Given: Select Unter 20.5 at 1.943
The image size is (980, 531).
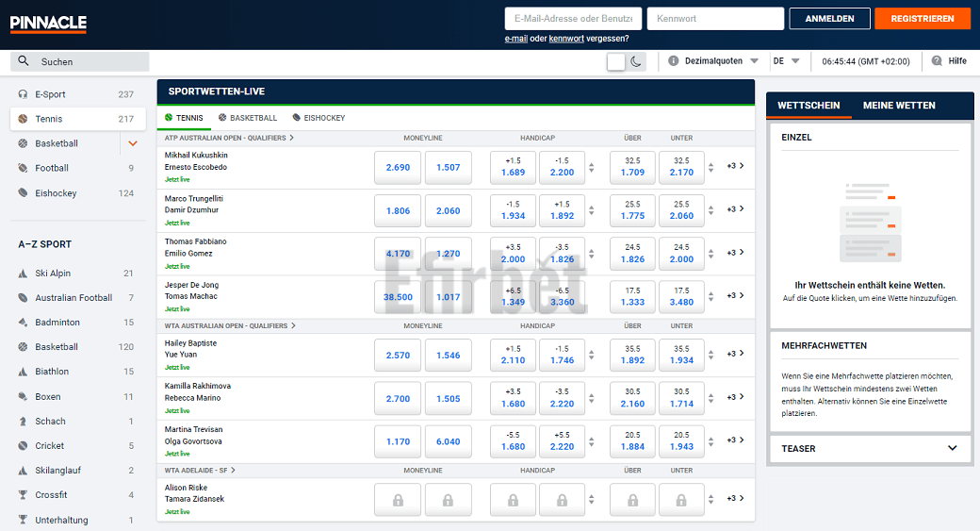Looking at the screenshot, I should (681, 441).
